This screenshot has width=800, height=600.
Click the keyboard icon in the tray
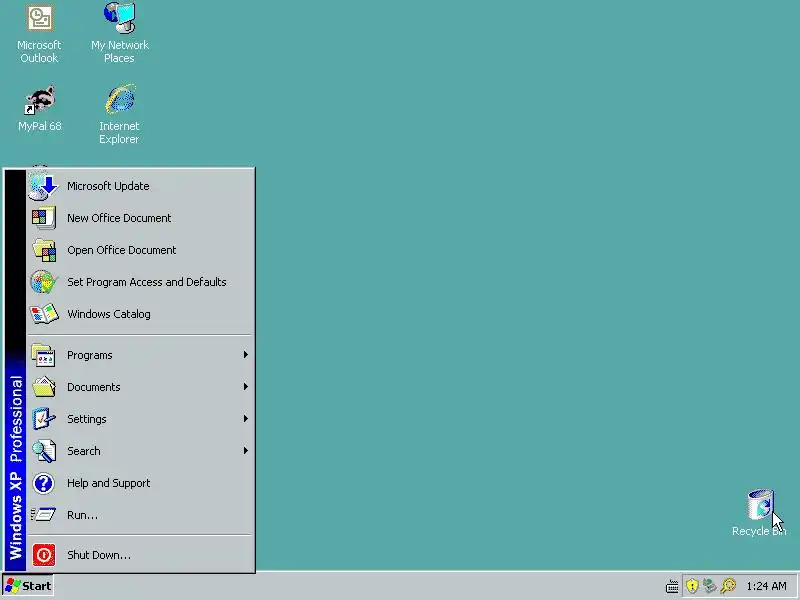point(672,587)
